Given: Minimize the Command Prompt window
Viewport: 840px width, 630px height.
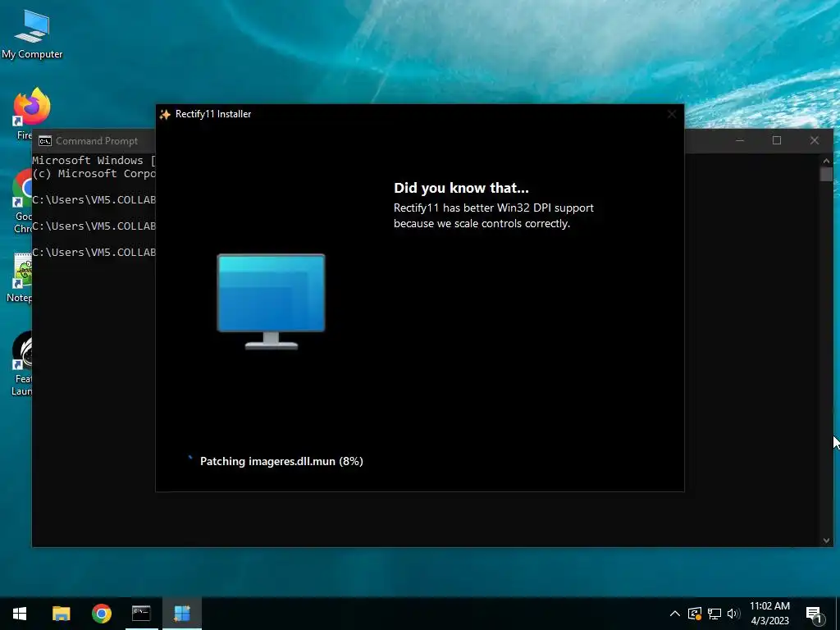Looking at the screenshot, I should (x=740, y=140).
